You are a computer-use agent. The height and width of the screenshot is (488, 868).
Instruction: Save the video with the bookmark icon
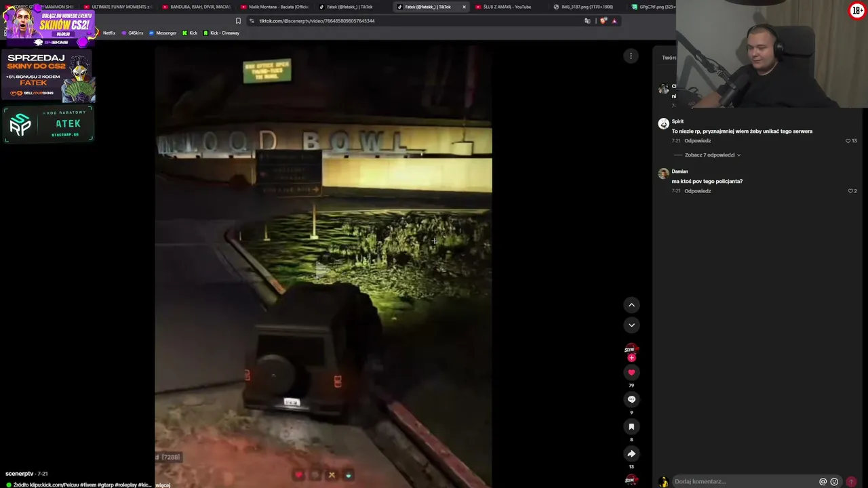point(631,426)
